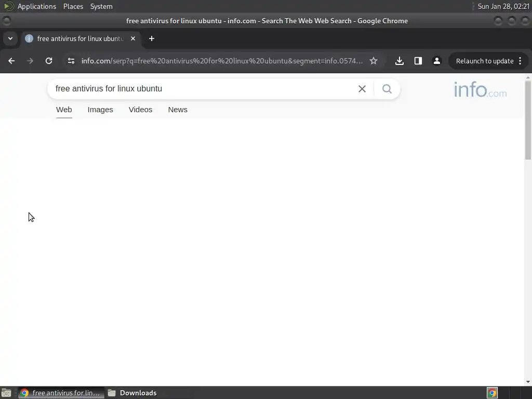Switch to the Images tab
The height and width of the screenshot is (399, 532).
tap(100, 110)
